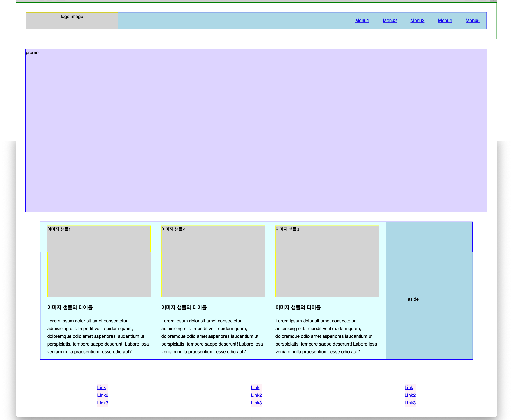Go to the Menu3 link
The width and height of the screenshot is (513, 420).
click(x=417, y=21)
